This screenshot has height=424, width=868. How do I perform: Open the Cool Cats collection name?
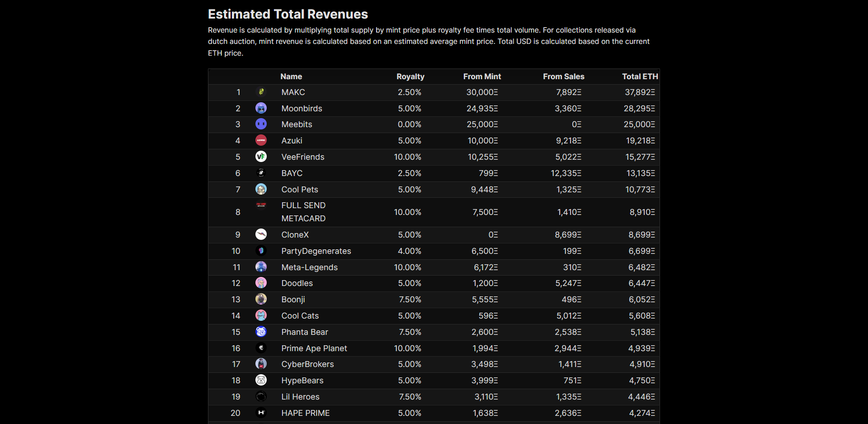click(300, 316)
